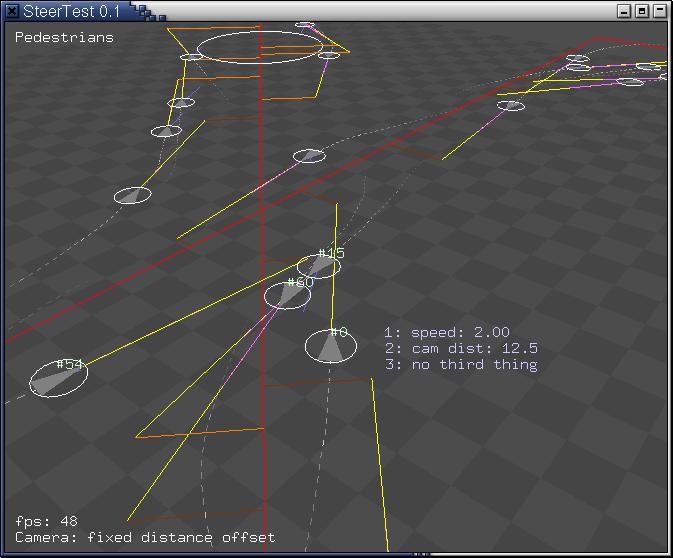Select pedestrian labeled #15

(x=318, y=266)
